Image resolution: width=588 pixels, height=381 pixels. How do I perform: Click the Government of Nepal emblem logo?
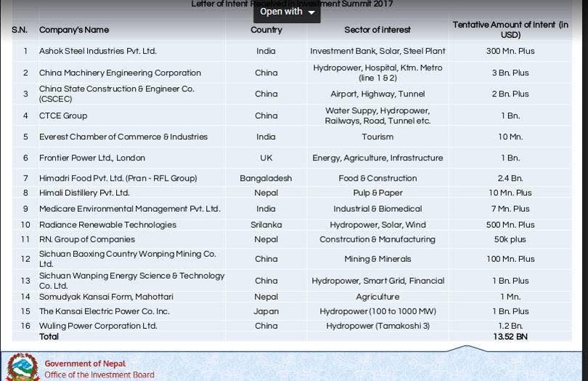point(23,366)
